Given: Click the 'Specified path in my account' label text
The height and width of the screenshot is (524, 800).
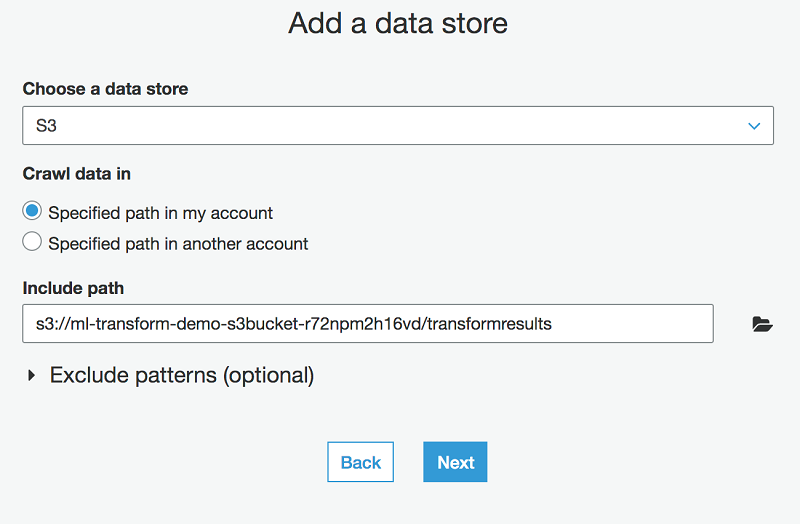Looking at the screenshot, I should click(160, 213).
